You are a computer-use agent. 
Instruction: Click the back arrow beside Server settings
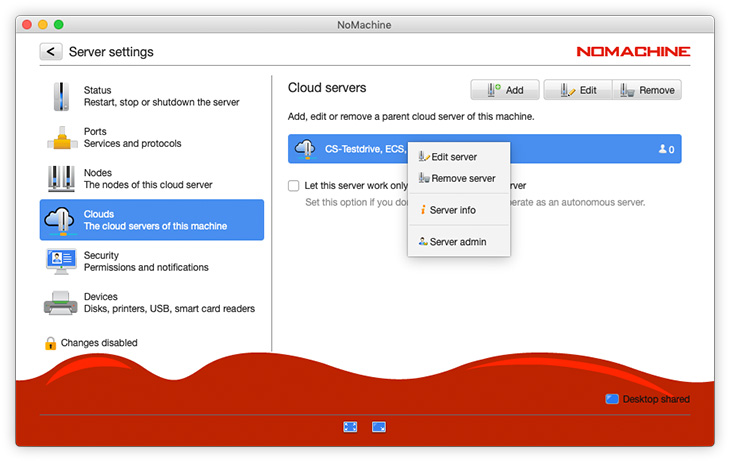click(51, 52)
